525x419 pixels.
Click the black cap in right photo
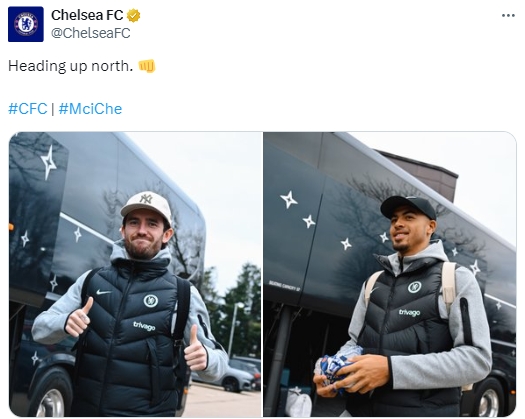(x=408, y=207)
